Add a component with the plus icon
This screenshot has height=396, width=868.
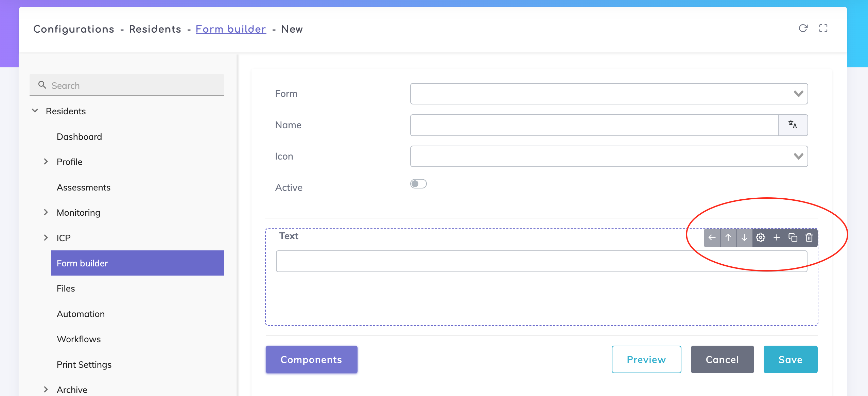[x=777, y=237]
